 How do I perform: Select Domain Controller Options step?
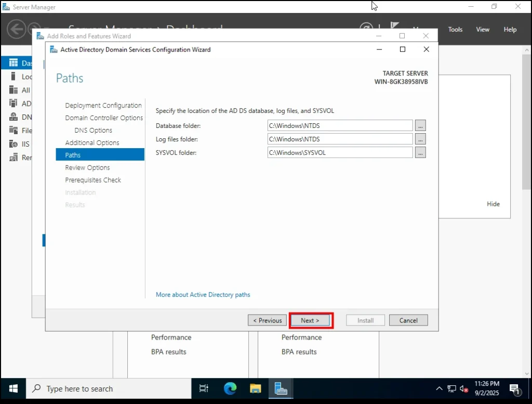104,118
